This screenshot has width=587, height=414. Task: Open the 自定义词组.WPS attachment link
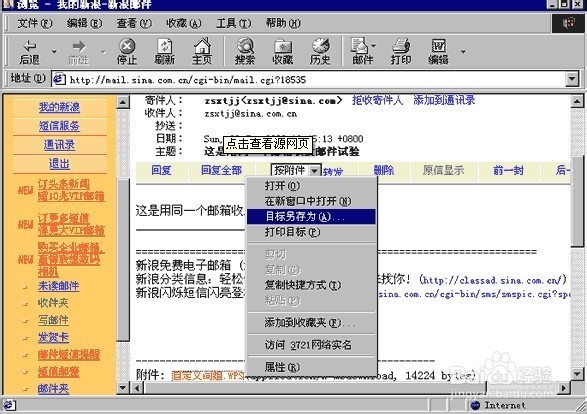pos(208,375)
